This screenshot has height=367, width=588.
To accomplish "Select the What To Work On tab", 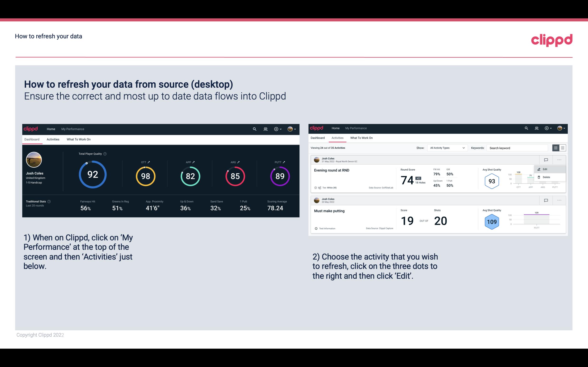I will pos(78,139).
